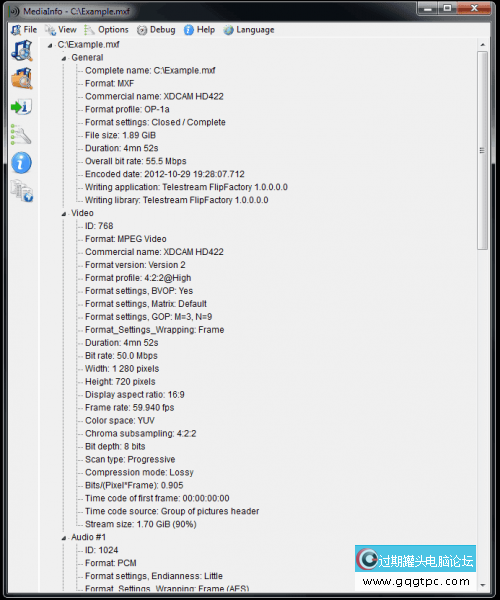Viewport: 500px width, 600px height.
Task: Open the Language menu
Action: click(249, 30)
